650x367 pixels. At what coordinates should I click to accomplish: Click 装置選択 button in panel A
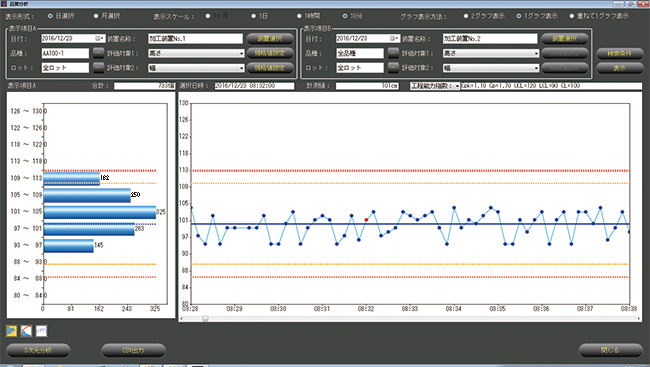coord(270,39)
